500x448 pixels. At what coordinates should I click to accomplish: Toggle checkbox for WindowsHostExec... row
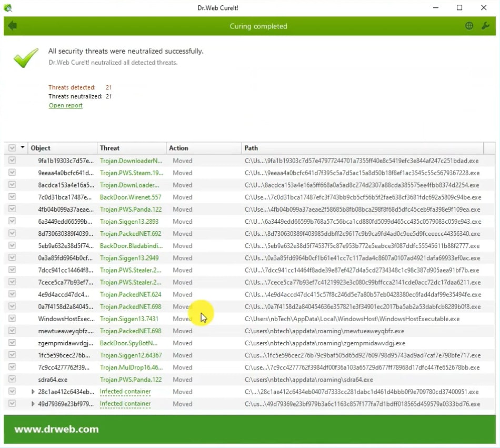(12, 318)
